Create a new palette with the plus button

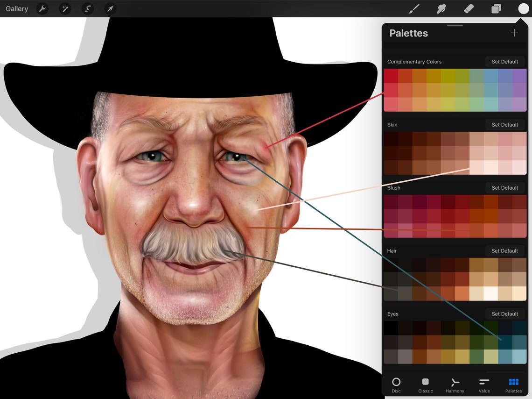coord(514,33)
